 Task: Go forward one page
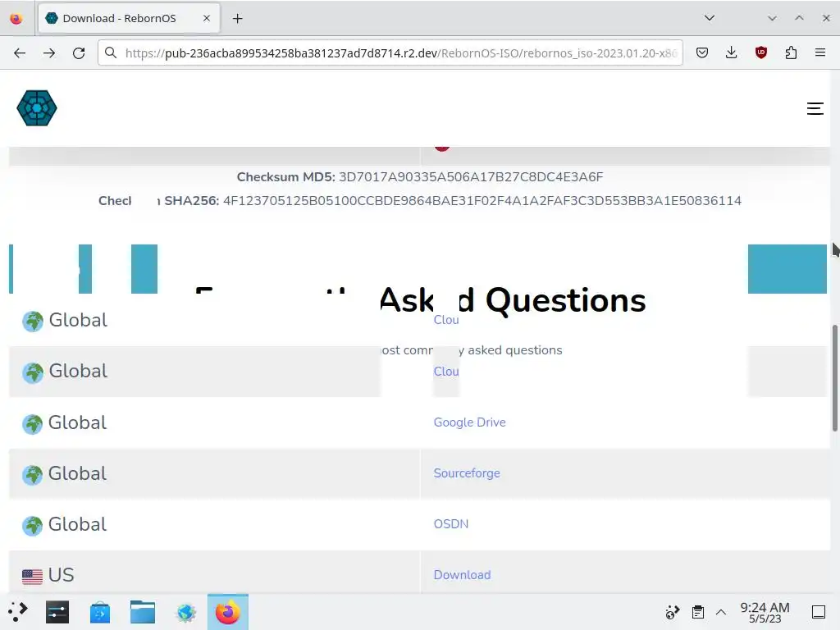pos(49,52)
